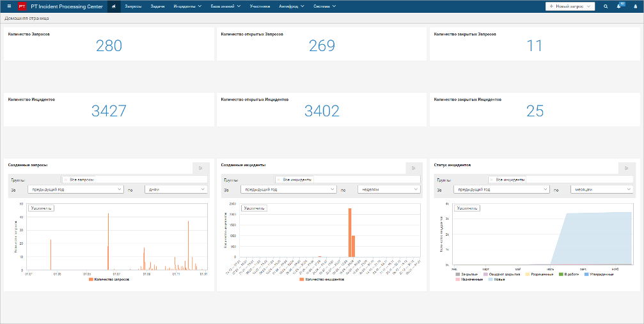644x324 pixels.
Task: Open the search magnifier icon
Action: click(x=606, y=6)
